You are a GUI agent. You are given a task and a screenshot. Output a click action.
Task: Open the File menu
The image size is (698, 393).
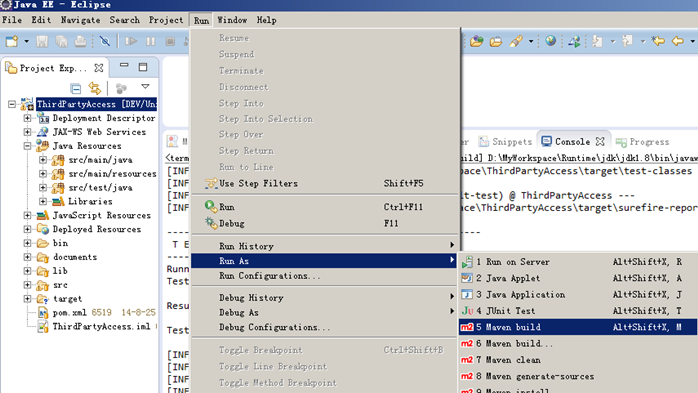coord(12,20)
